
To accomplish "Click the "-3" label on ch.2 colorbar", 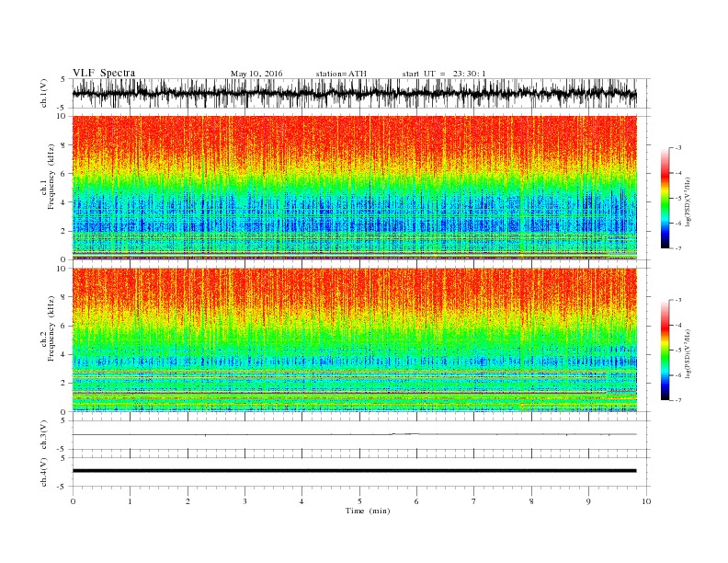I will pos(677,300).
